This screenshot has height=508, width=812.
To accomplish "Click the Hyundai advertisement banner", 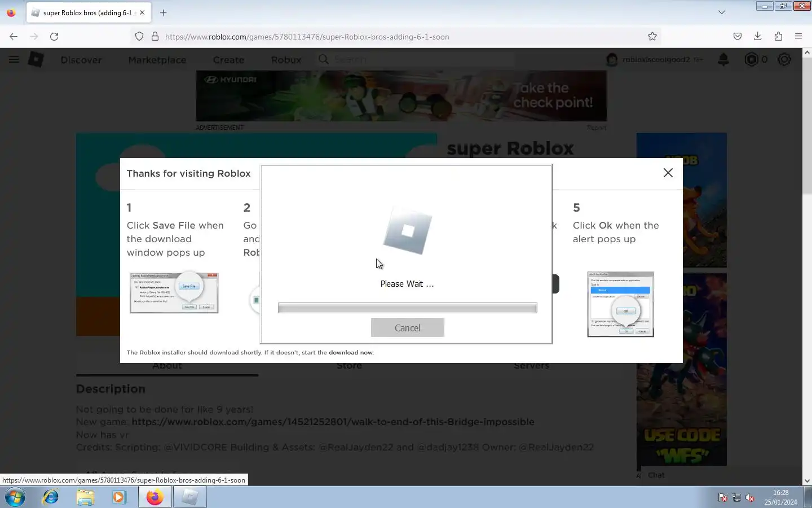I will tap(401, 96).
